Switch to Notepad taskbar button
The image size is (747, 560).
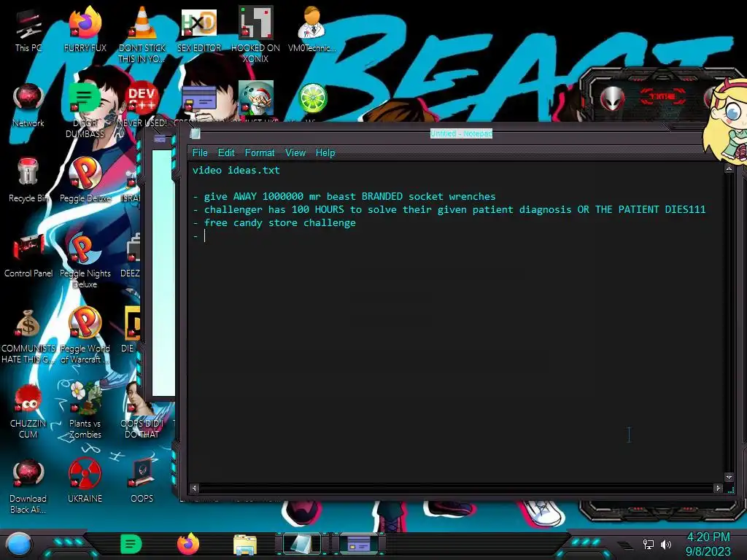click(302, 544)
